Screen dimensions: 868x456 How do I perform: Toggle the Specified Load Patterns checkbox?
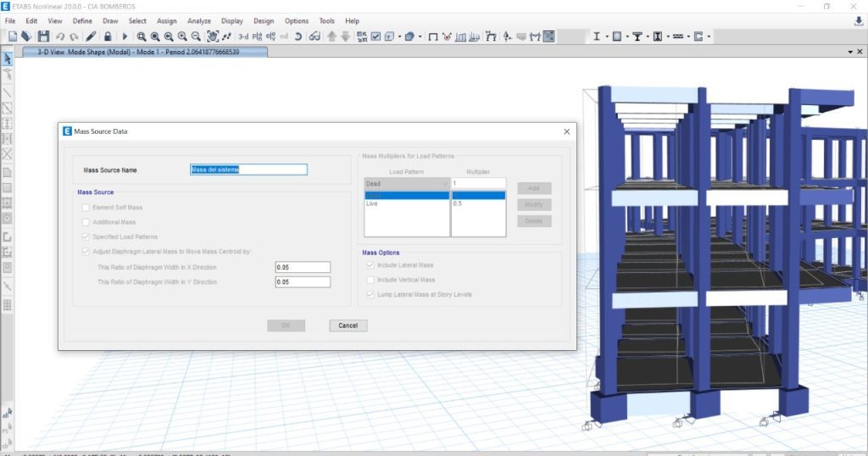(86, 236)
